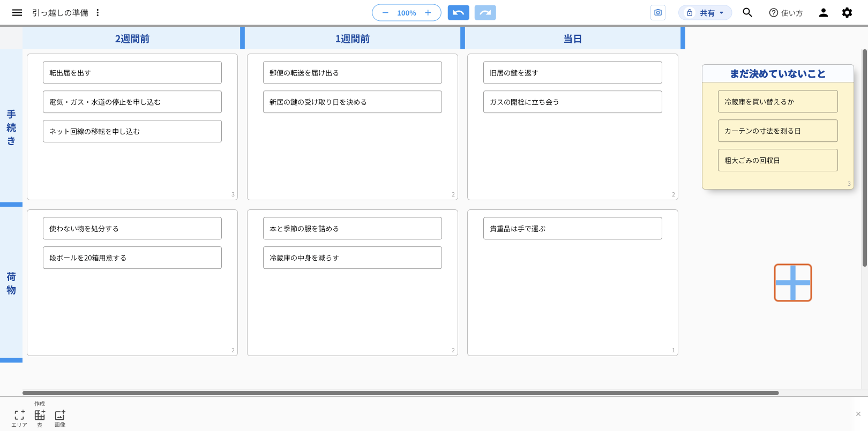Open the account profile icon
This screenshot has width=868, height=431.
(824, 12)
